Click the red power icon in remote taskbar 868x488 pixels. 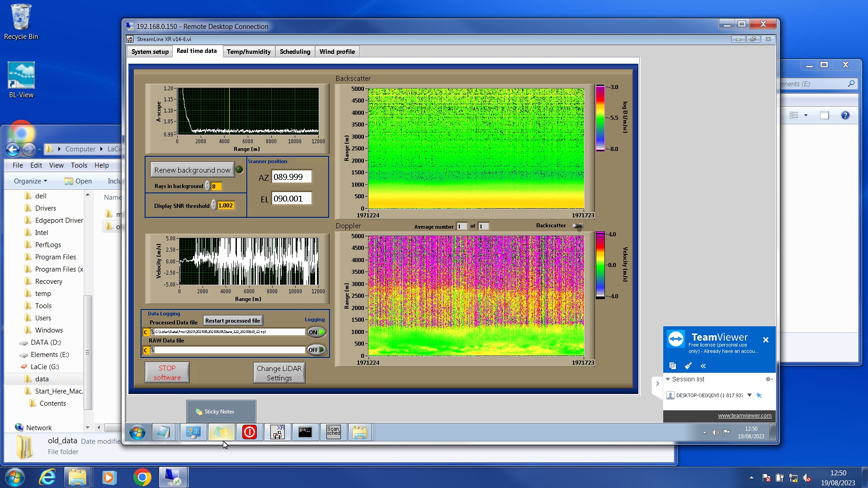point(249,432)
